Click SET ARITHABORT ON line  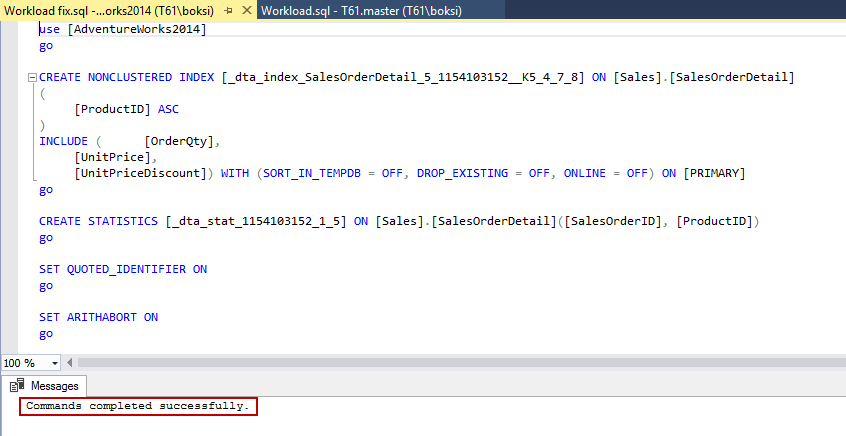[98, 317]
